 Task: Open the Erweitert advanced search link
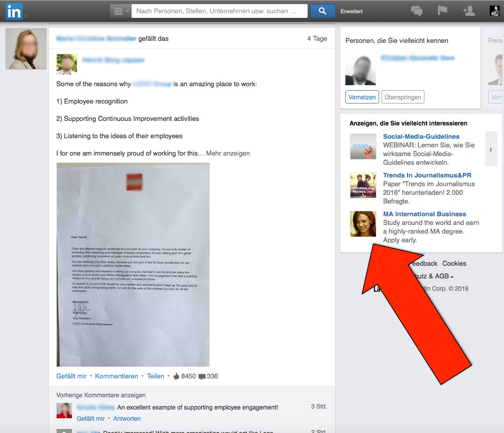click(x=351, y=11)
